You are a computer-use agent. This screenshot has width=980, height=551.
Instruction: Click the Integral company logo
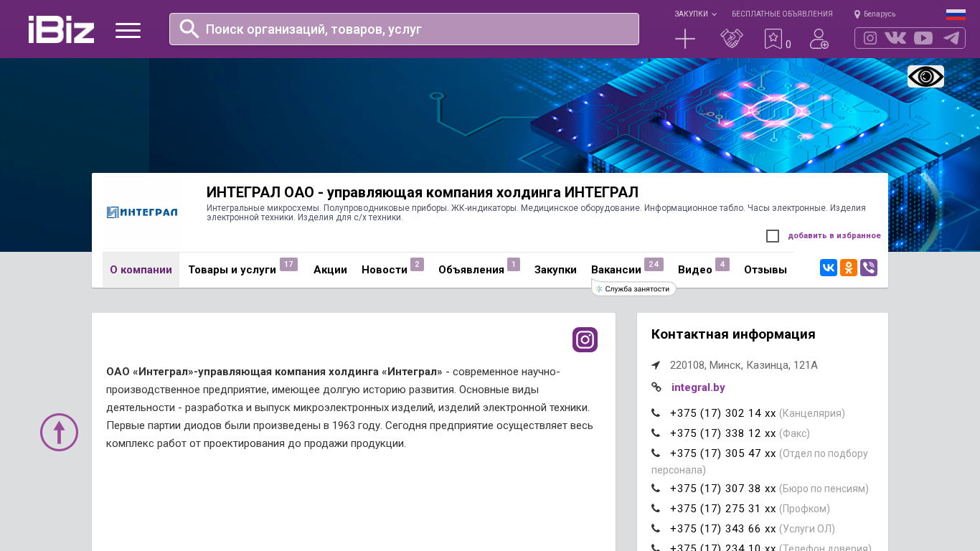point(142,212)
